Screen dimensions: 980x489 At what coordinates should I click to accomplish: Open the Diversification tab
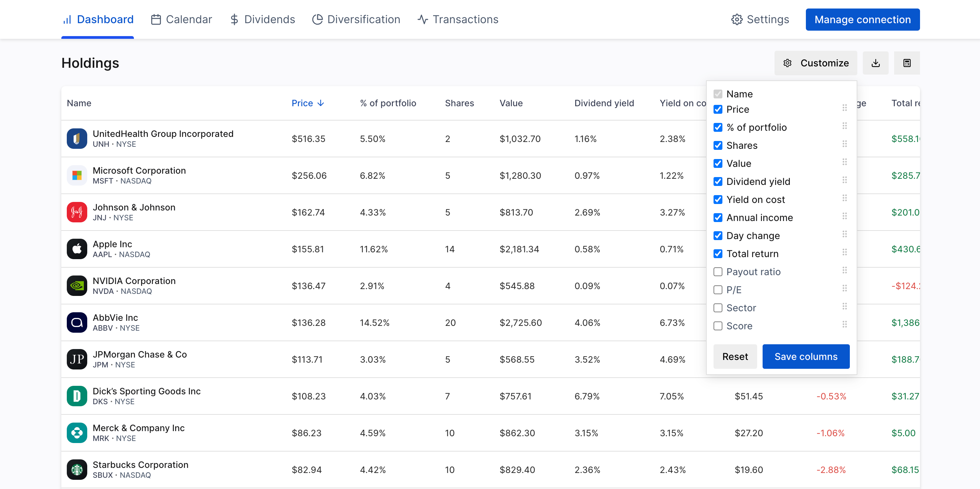356,19
